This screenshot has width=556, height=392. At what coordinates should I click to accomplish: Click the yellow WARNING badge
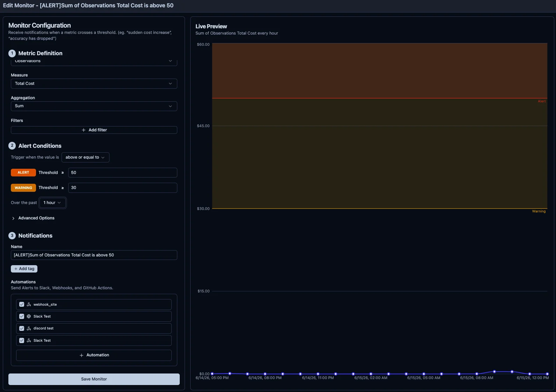point(23,188)
